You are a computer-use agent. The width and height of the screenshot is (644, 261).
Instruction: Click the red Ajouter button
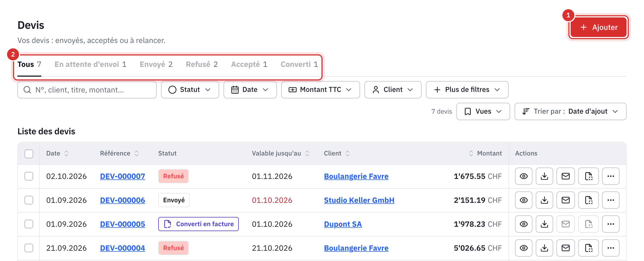(x=599, y=27)
